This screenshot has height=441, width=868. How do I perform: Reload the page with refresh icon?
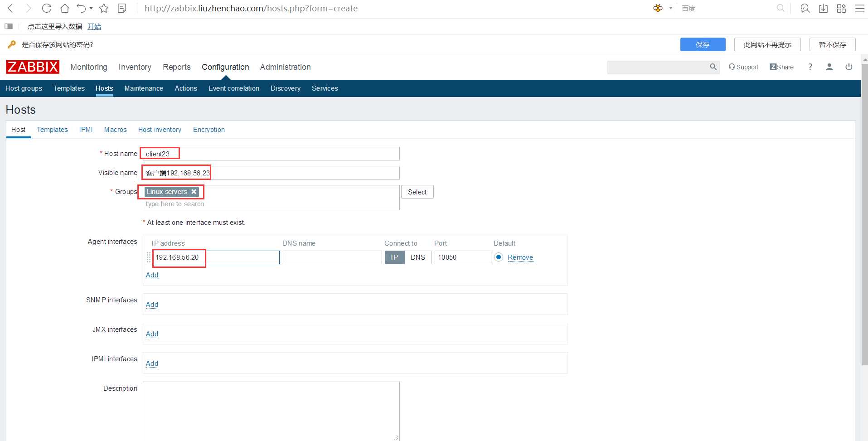tap(46, 8)
